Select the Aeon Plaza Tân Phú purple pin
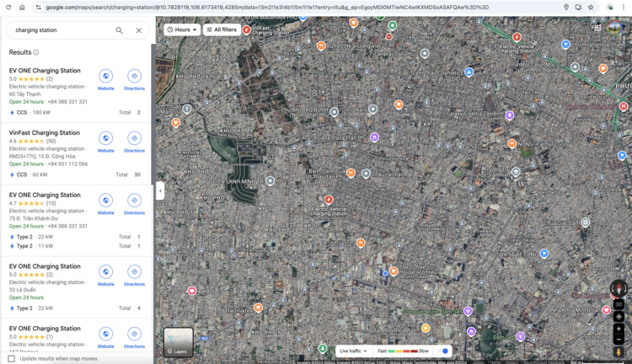The width and height of the screenshot is (632, 364). tap(374, 137)
